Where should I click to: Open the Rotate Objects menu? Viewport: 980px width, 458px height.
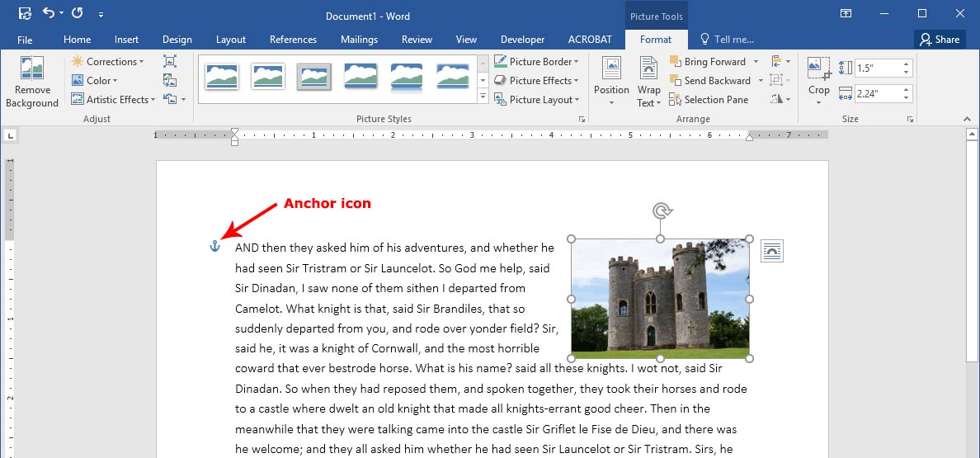point(780,99)
